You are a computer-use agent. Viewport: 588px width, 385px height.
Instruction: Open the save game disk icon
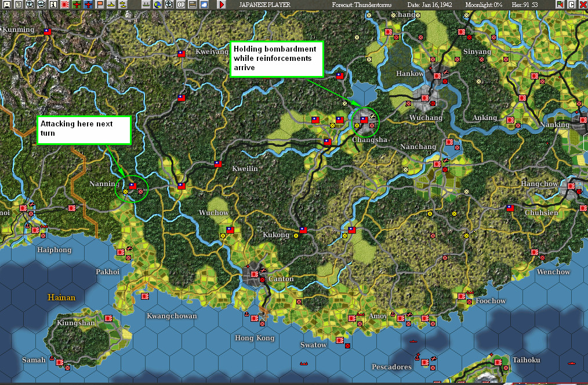click(x=7, y=5)
